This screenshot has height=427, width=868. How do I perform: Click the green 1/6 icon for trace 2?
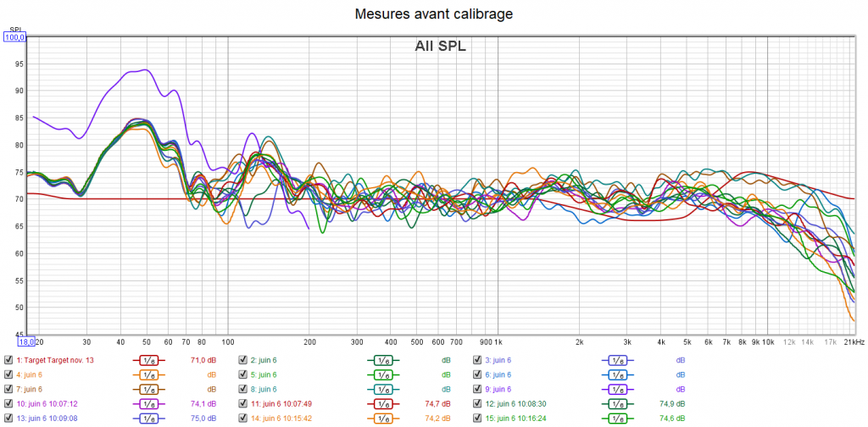(x=383, y=360)
